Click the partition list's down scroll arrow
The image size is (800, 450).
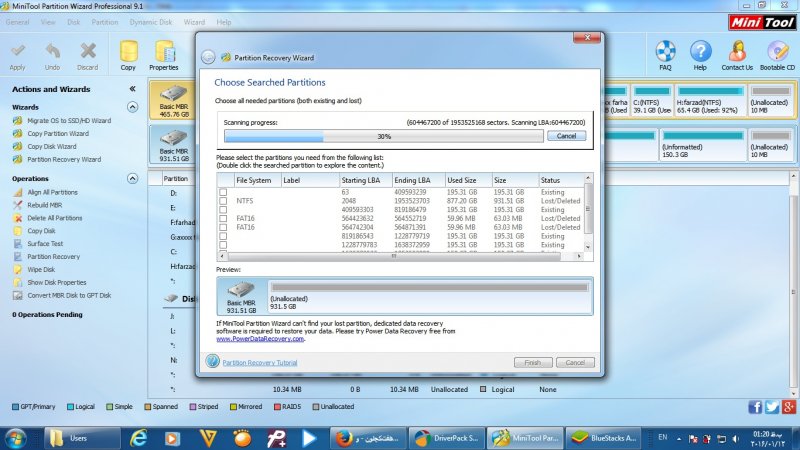[x=588, y=247]
